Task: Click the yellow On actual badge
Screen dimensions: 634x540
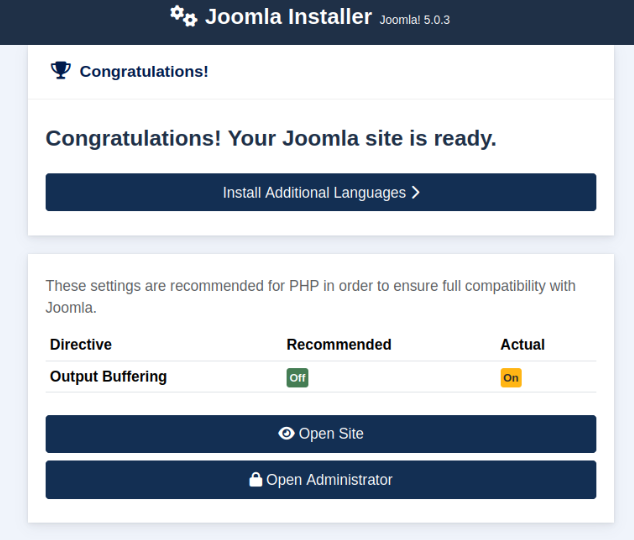Action: coord(511,378)
